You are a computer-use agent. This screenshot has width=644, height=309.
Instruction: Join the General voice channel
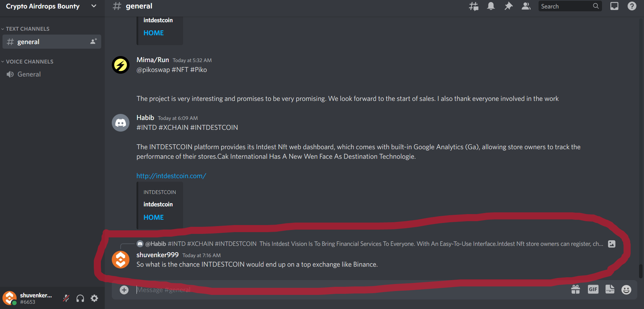tap(51, 74)
